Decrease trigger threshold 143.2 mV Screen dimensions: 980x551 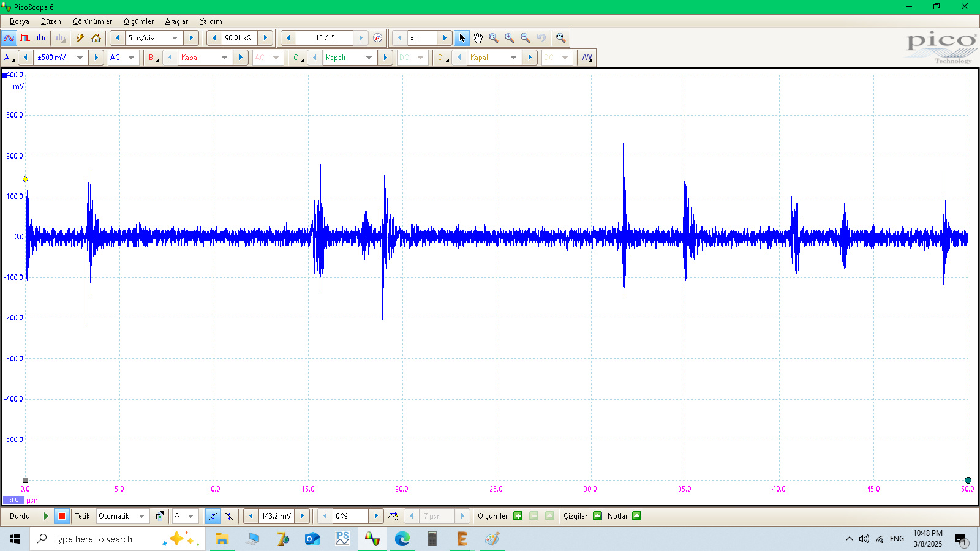(251, 516)
